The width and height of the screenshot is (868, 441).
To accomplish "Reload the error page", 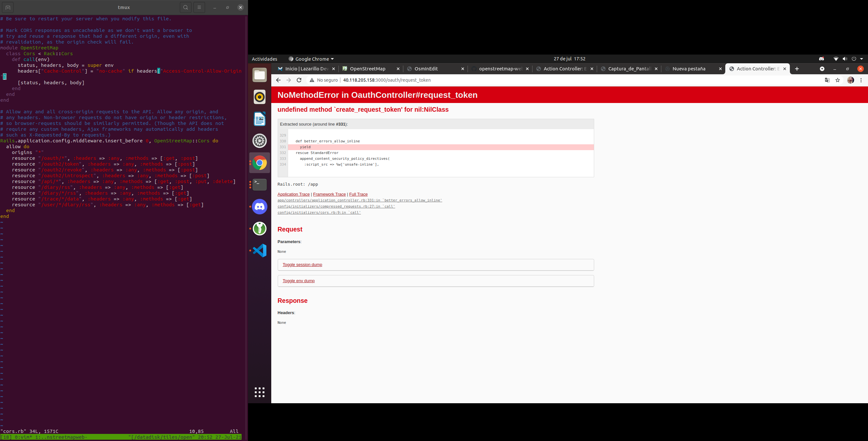I will (299, 80).
